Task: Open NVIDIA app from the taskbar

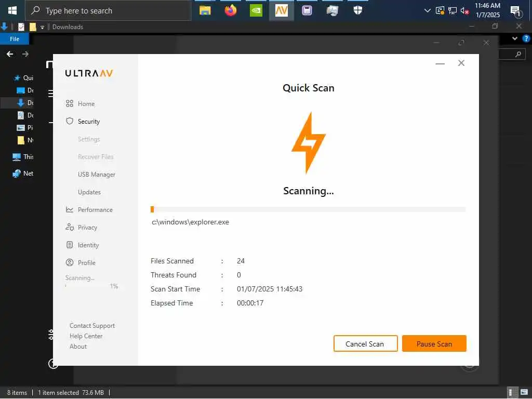Action: tap(256, 10)
